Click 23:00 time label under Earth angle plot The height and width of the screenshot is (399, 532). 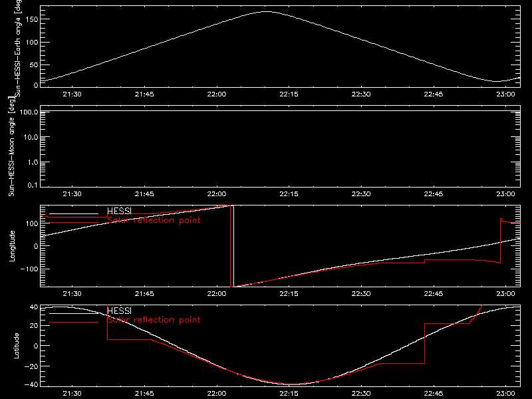click(505, 94)
